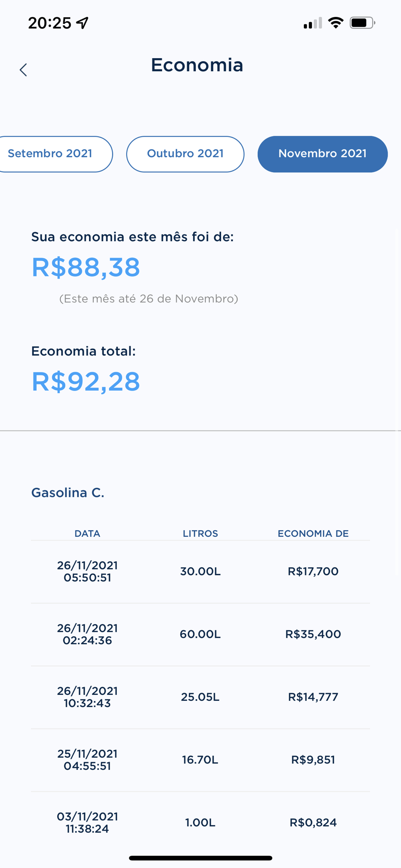Tap the Gasolina C. section heading
This screenshot has width=401, height=868.
68,493
